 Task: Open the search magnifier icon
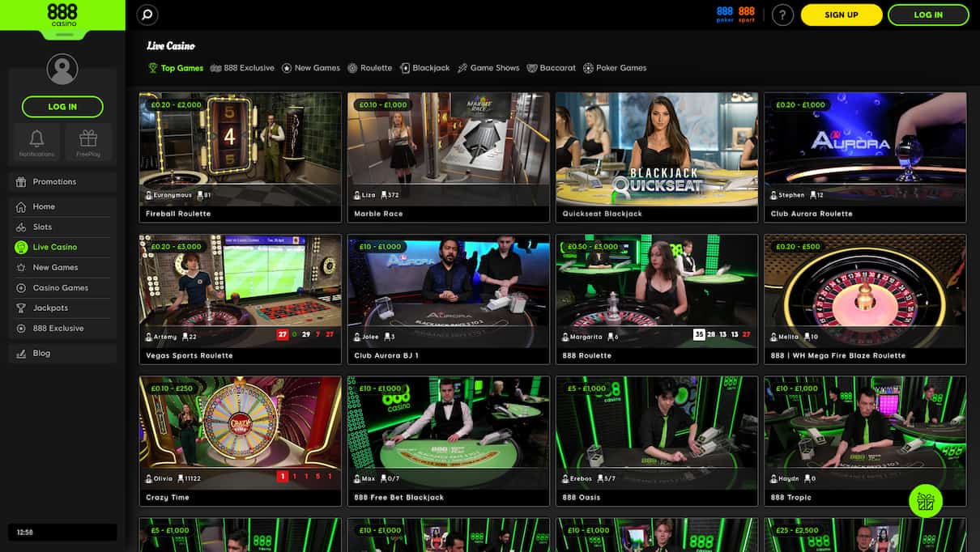[x=147, y=15]
